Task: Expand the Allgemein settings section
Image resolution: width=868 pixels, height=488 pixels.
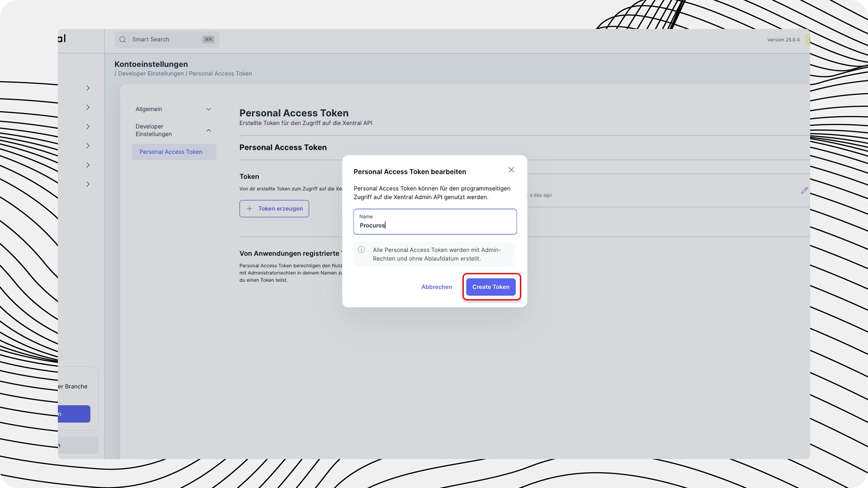Action: [174, 109]
